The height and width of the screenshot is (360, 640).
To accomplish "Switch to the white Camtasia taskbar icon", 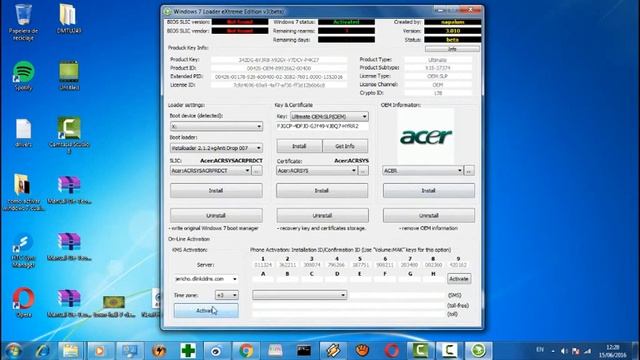I will click(x=449, y=351).
